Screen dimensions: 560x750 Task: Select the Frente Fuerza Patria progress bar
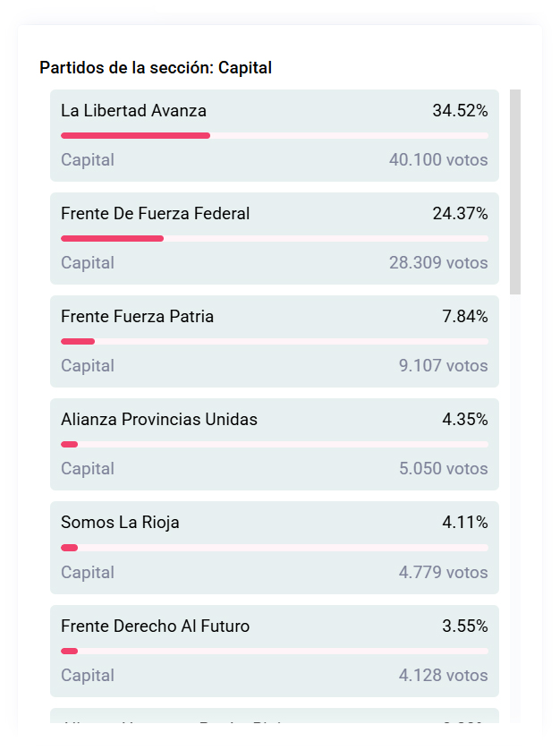tap(274, 341)
